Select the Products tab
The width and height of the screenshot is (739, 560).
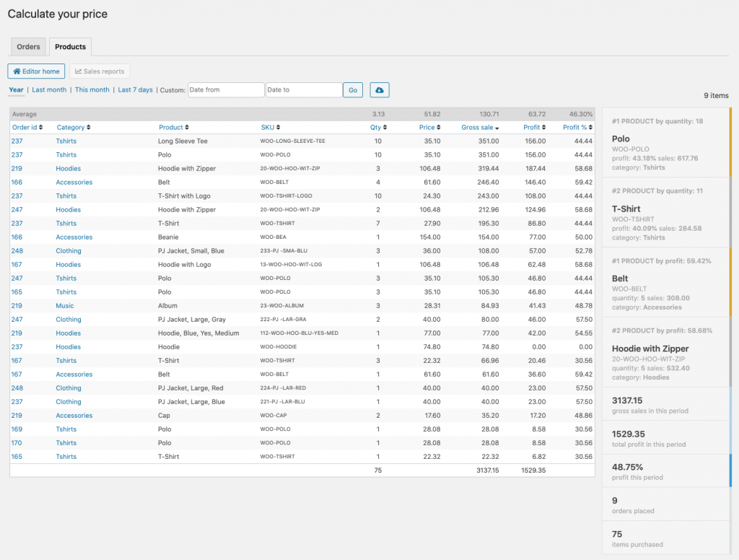coord(70,47)
